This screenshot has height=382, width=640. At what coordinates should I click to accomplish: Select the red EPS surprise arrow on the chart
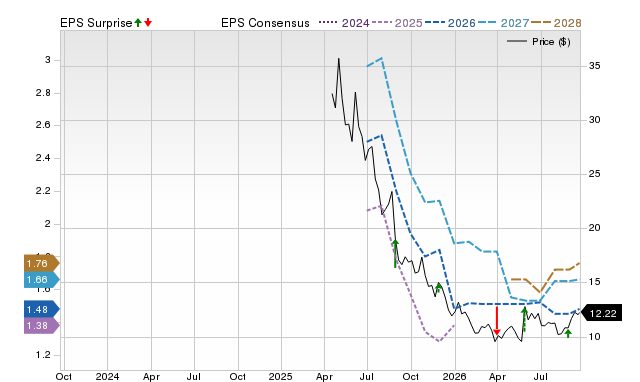[496, 320]
